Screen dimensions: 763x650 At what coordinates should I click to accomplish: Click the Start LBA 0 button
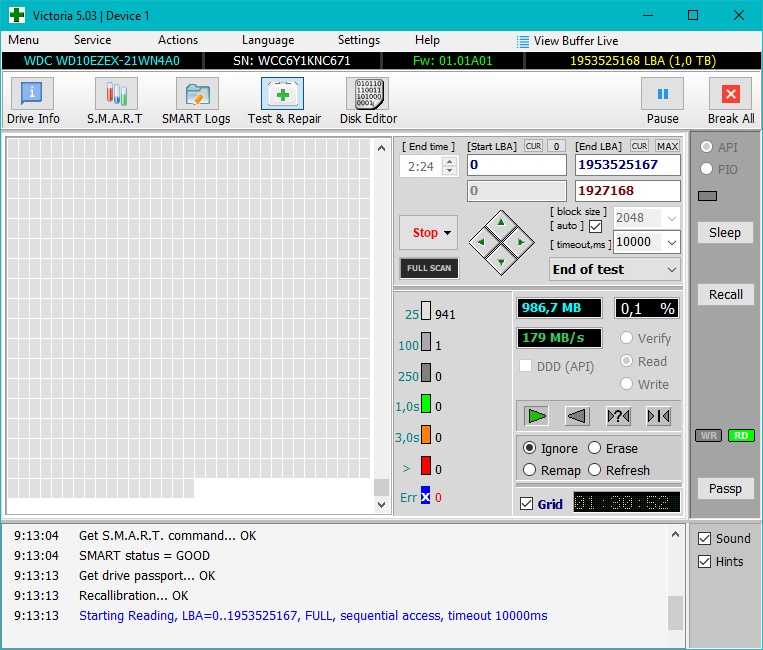(556, 146)
